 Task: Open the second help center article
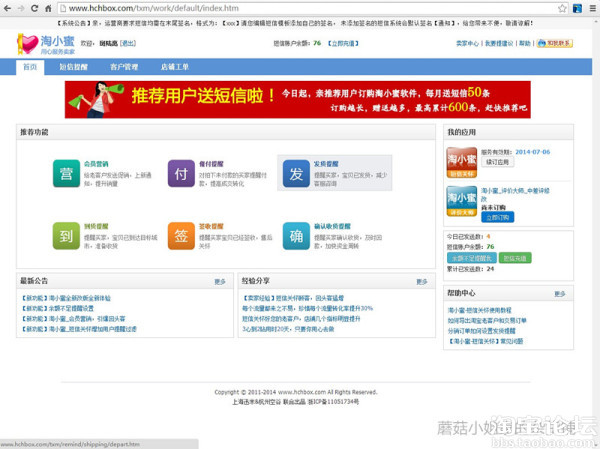coord(487,320)
